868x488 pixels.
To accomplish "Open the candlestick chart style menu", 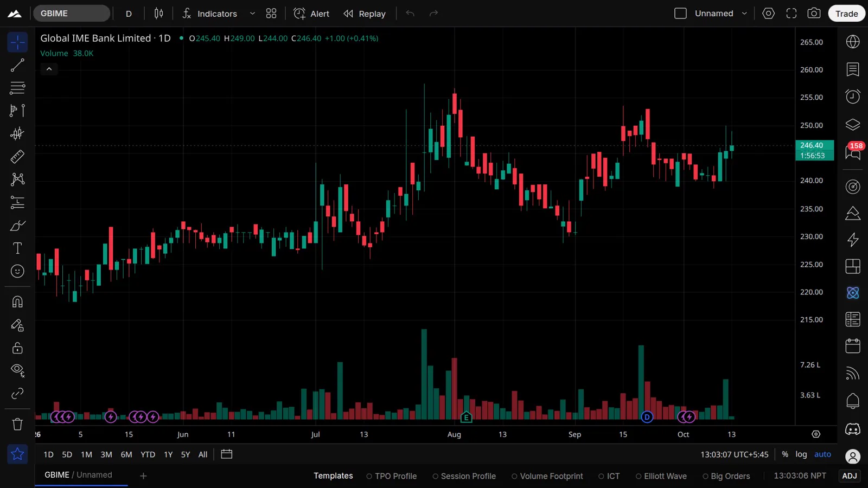I will click(158, 14).
